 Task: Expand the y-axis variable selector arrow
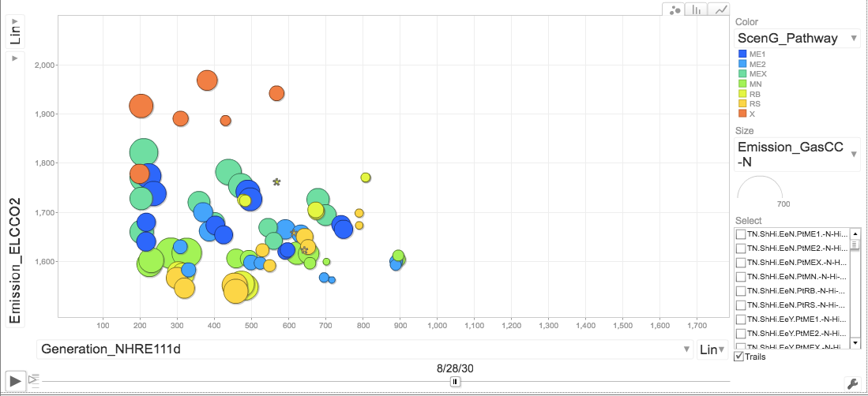point(15,58)
